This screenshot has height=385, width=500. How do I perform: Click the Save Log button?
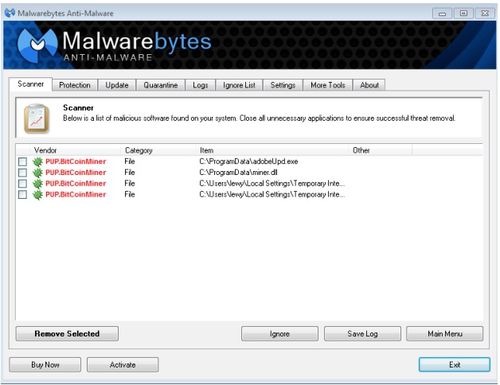362,334
